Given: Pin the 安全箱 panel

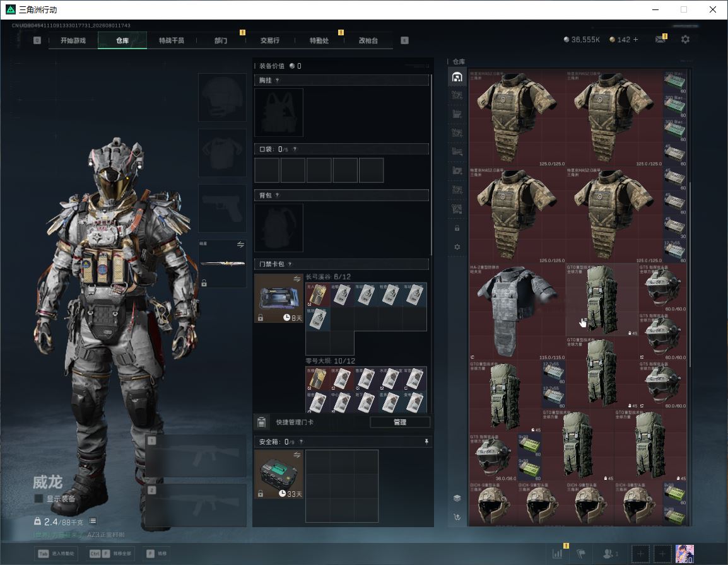Looking at the screenshot, I should point(426,441).
